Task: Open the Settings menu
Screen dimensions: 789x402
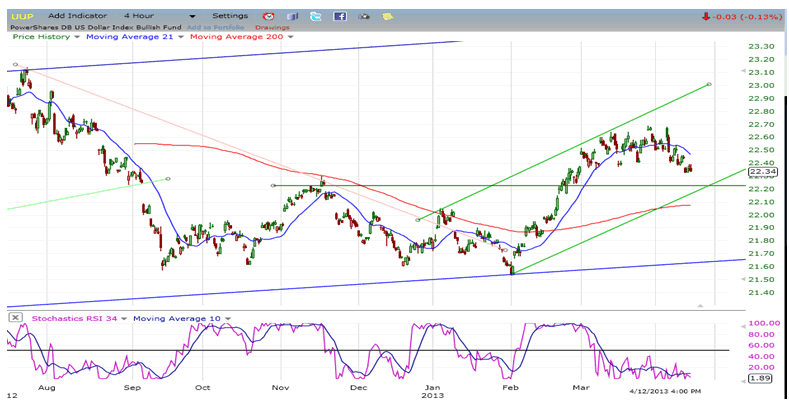Action: click(229, 16)
